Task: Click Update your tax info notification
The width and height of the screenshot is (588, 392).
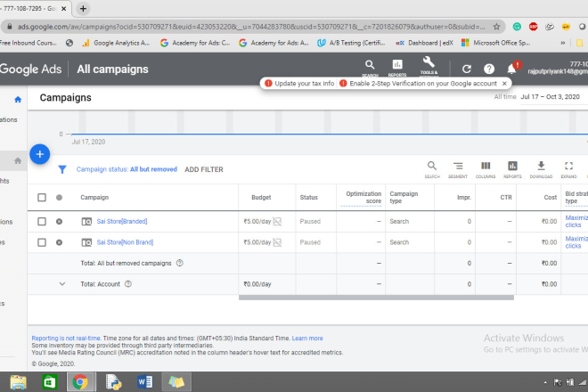Action: 299,83
